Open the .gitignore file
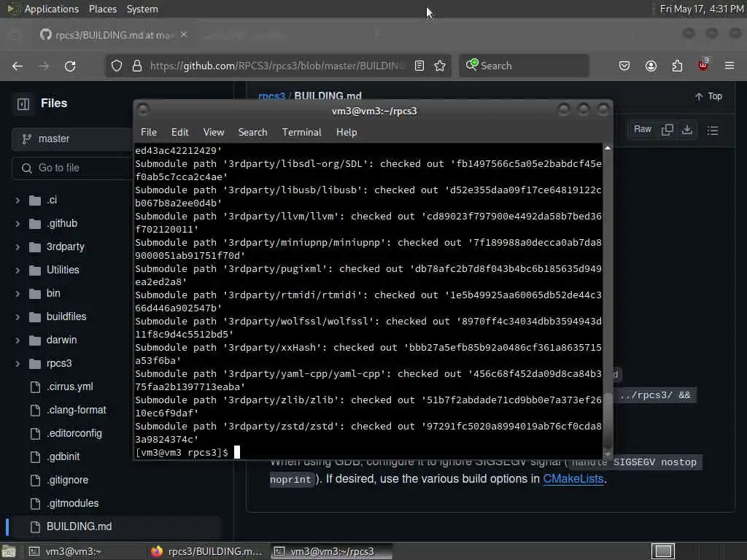 [x=67, y=480]
